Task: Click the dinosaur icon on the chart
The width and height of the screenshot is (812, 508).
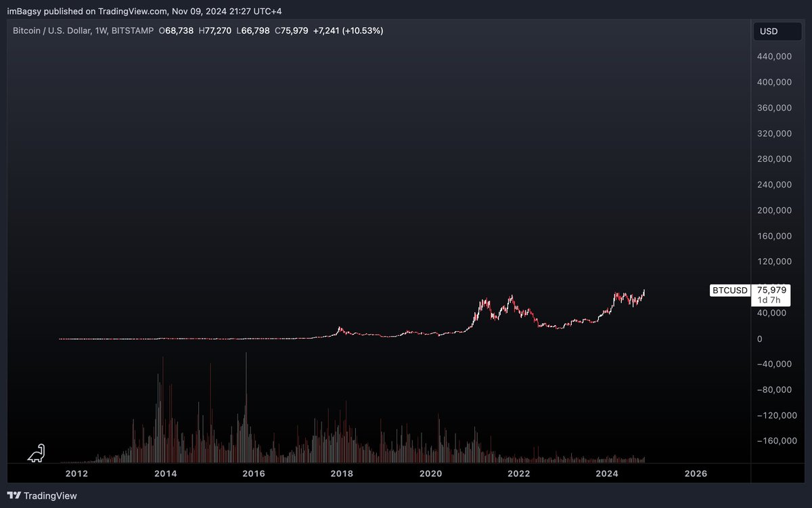Action: pos(36,453)
